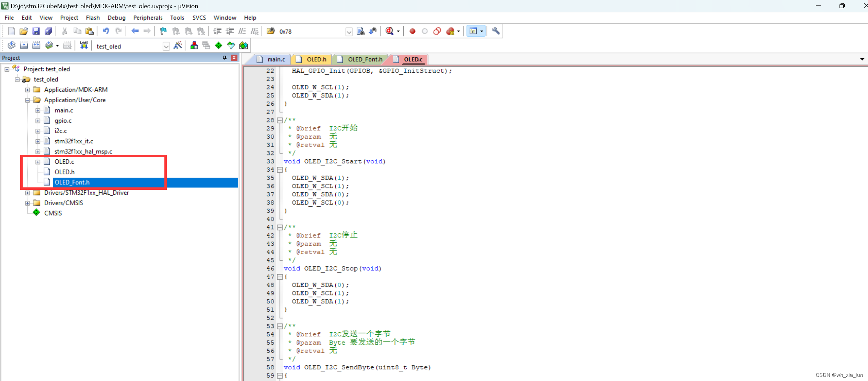Open the target selection dropdown for test_oled

[x=166, y=46]
